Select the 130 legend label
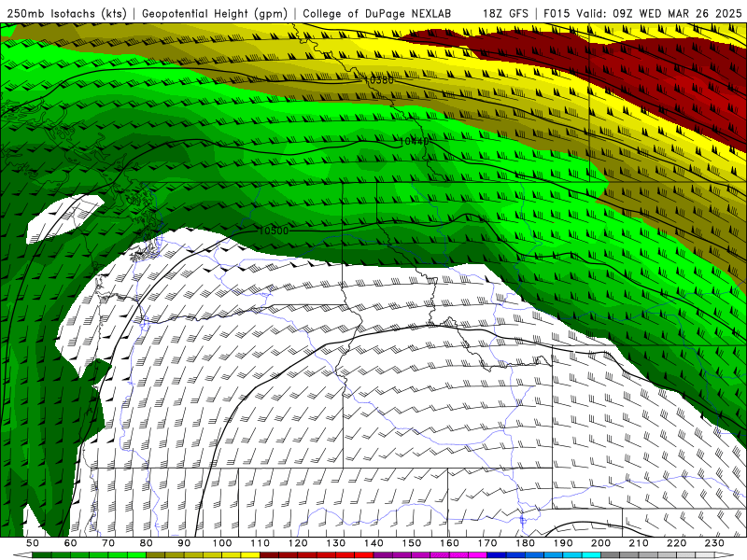Viewport: 747px width, 560px height. [335, 543]
